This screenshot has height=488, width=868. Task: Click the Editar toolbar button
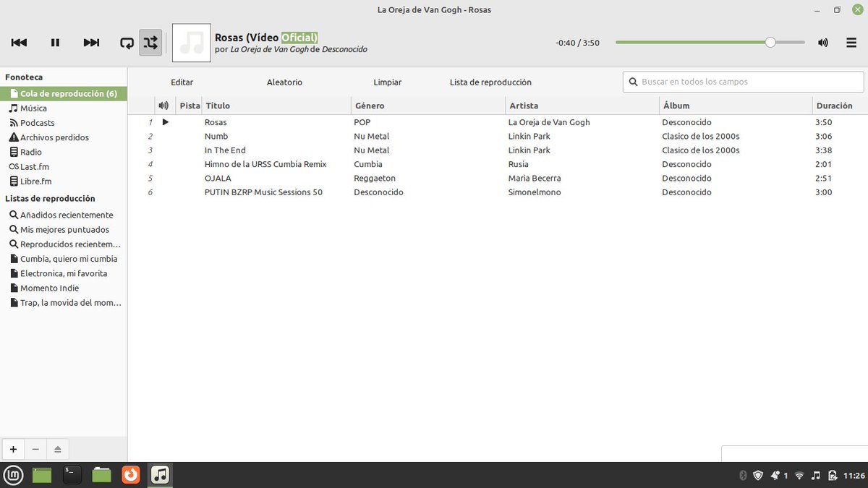coord(182,82)
